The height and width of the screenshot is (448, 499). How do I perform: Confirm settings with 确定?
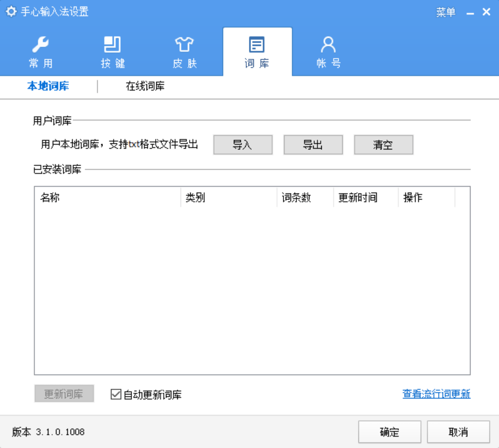tap(389, 432)
